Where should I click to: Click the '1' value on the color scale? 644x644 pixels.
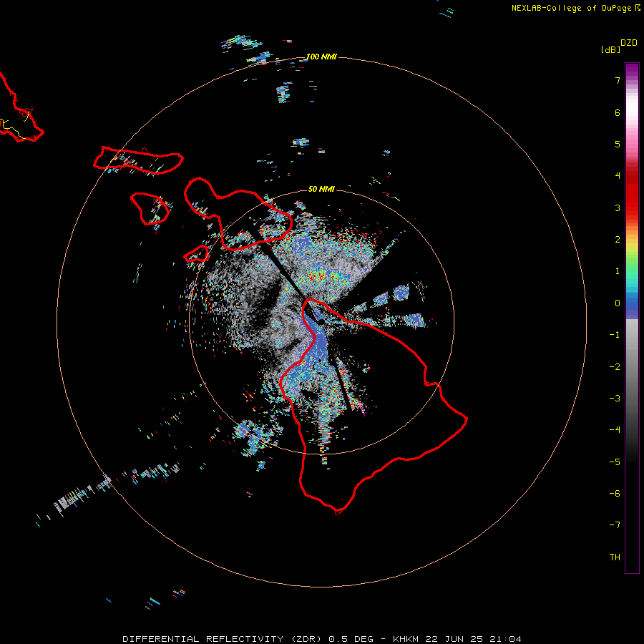pos(618,271)
